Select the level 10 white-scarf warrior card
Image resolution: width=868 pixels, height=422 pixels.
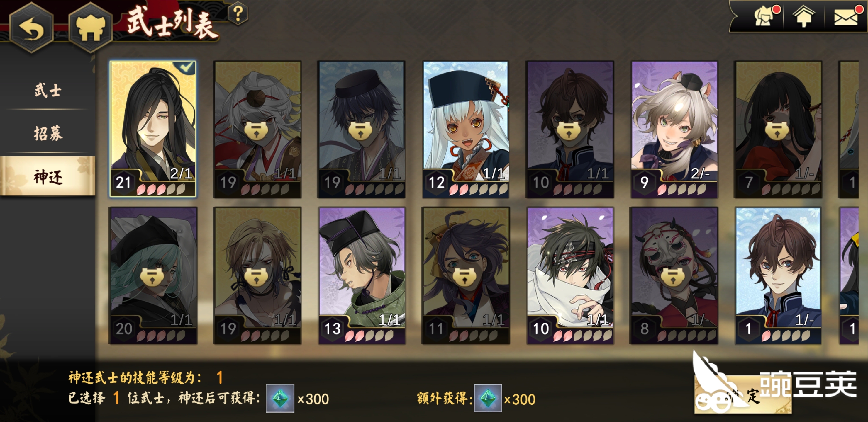tap(570, 275)
